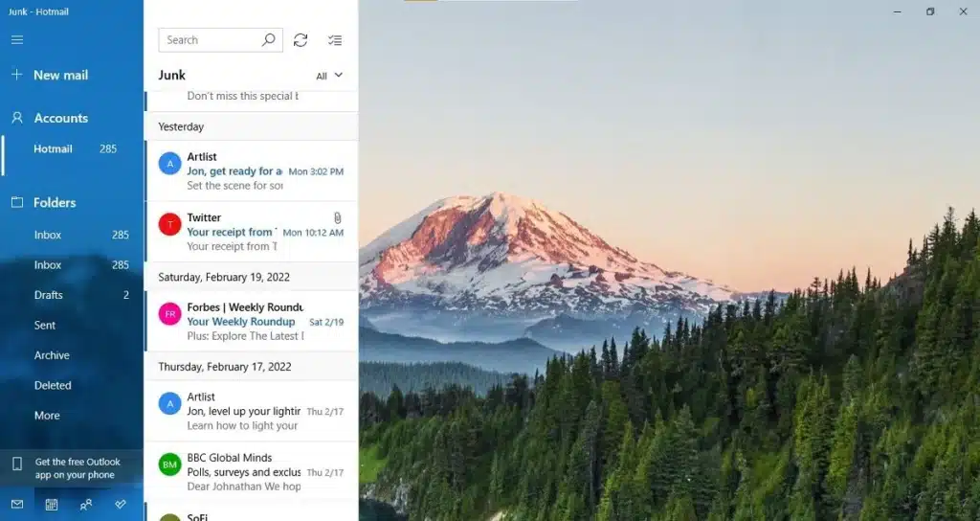Viewport: 980px width, 521px height.
Task: Expand the More folders list
Action: (47, 416)
